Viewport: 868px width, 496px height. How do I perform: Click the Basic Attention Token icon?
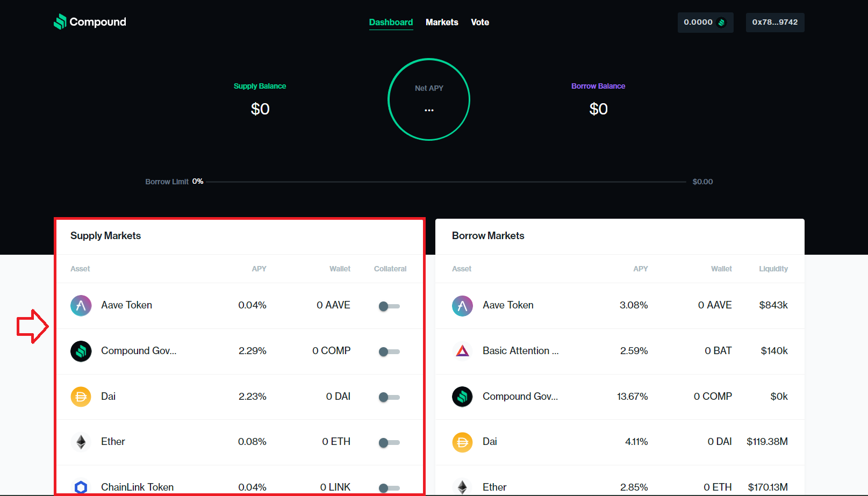462,351
